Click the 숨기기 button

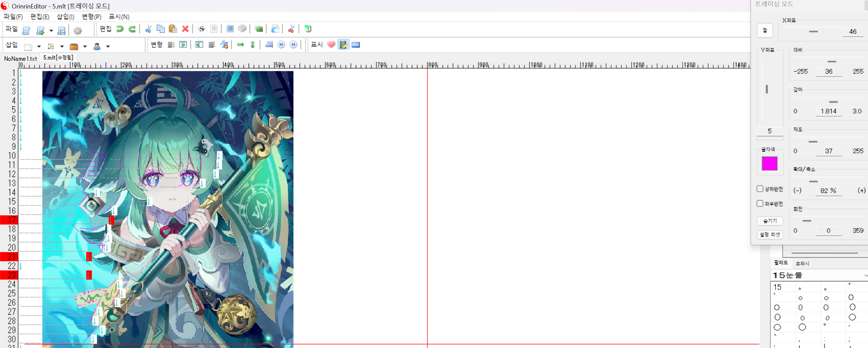pyautogui.click(x=770, y=221)
